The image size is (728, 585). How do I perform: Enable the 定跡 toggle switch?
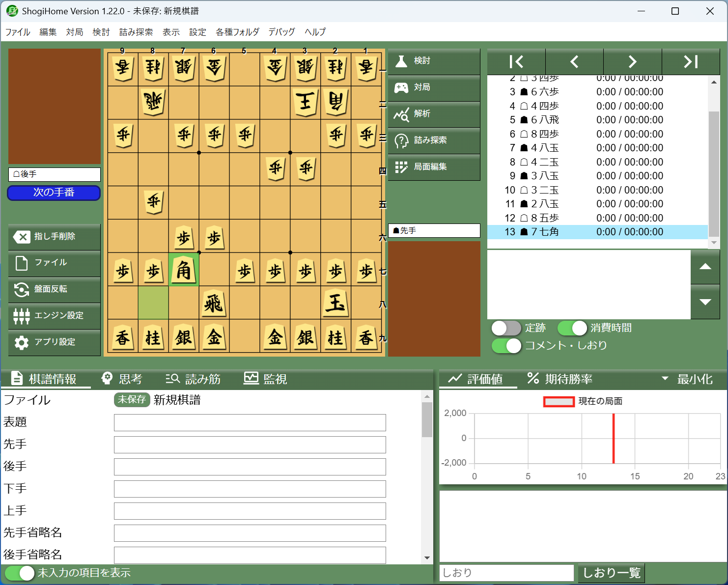point(506,328)
